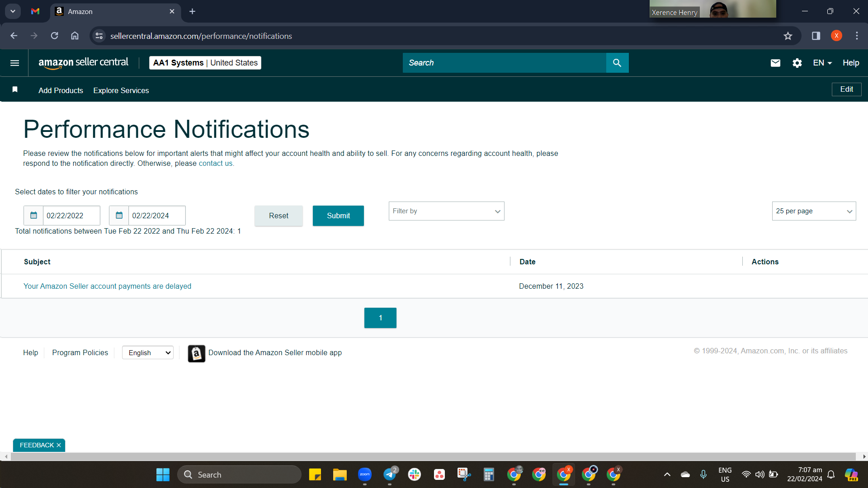Image resolution: width=868 pixels, height=488 pixels.
Task: Open Zoom from the taskbar
Action: [364, 474]
